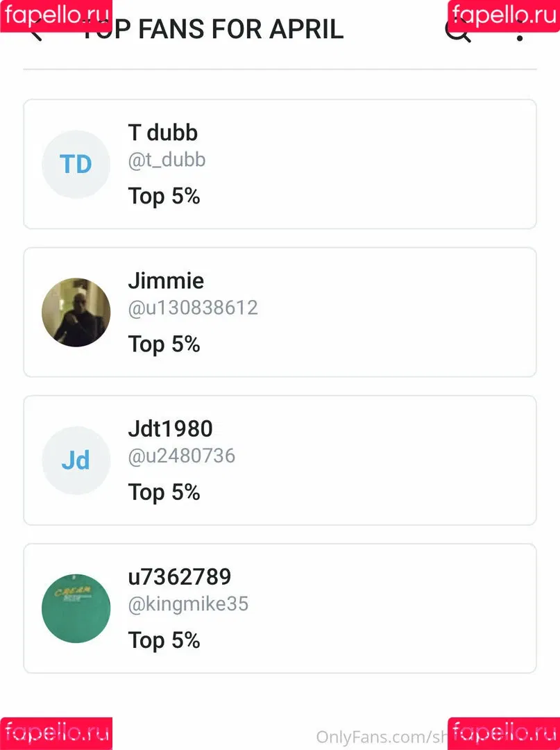
Task: Click the OnlyFans.com watermark link
Action: point(382,737)
